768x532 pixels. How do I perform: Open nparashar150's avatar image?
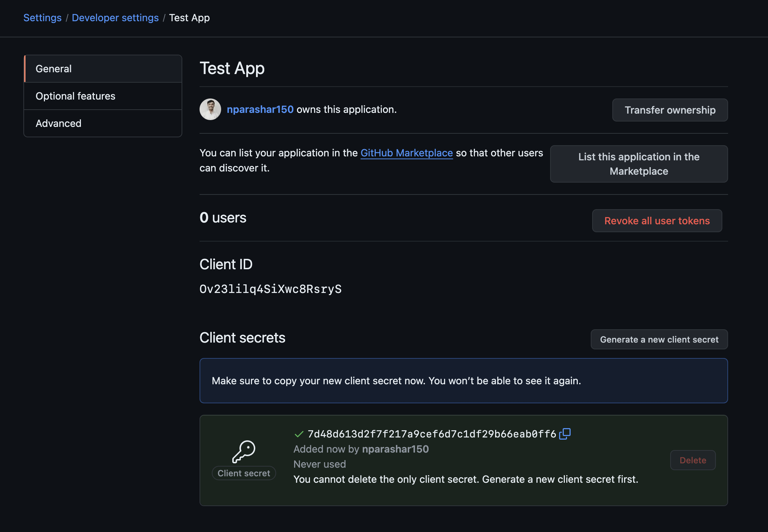(210, 109)
